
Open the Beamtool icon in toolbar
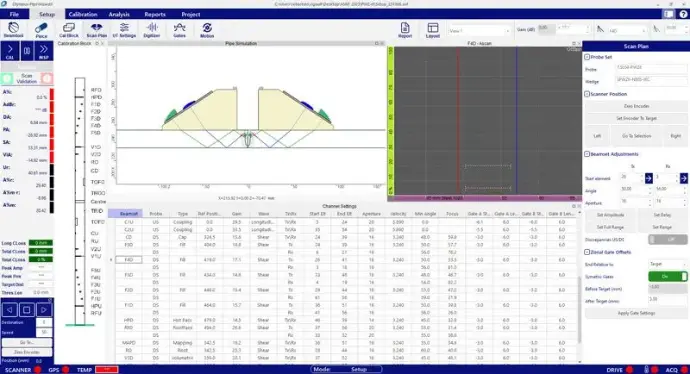[13, 30]
